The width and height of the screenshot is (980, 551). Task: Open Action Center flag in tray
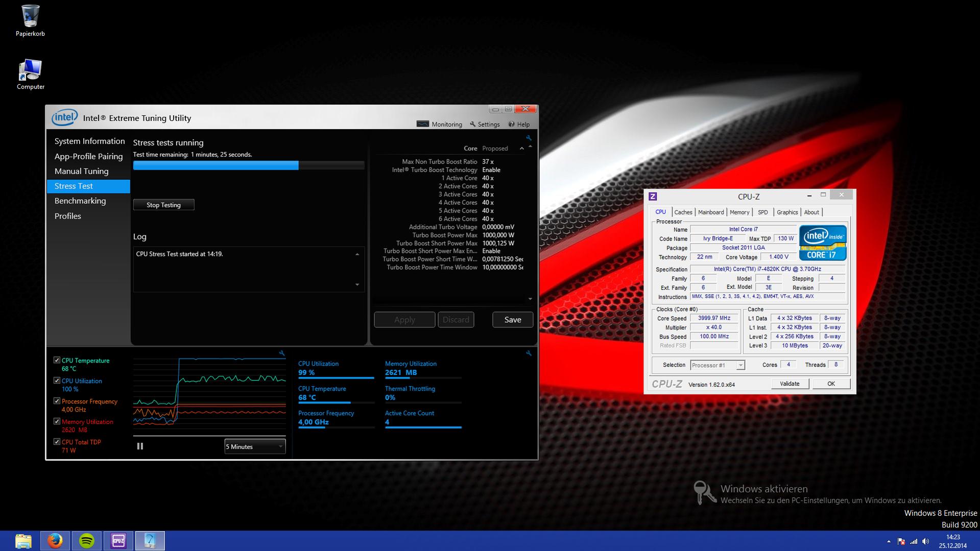tap(901, 541)
